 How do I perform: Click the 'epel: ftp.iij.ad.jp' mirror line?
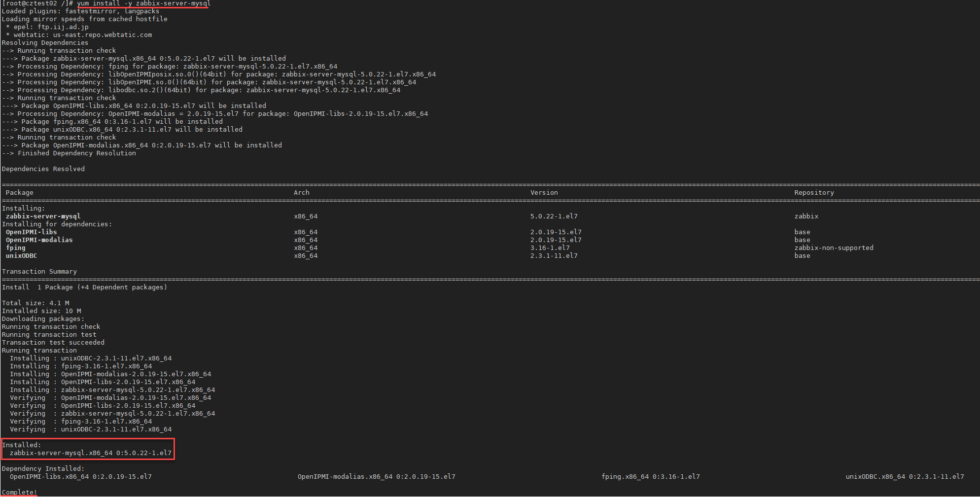coord(47,27)
